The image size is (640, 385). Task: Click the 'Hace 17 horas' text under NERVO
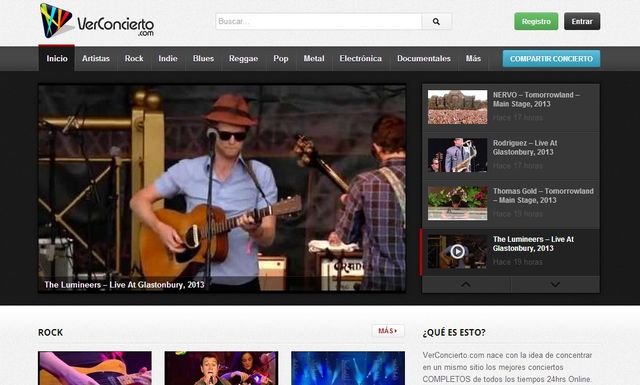point(518,118)
